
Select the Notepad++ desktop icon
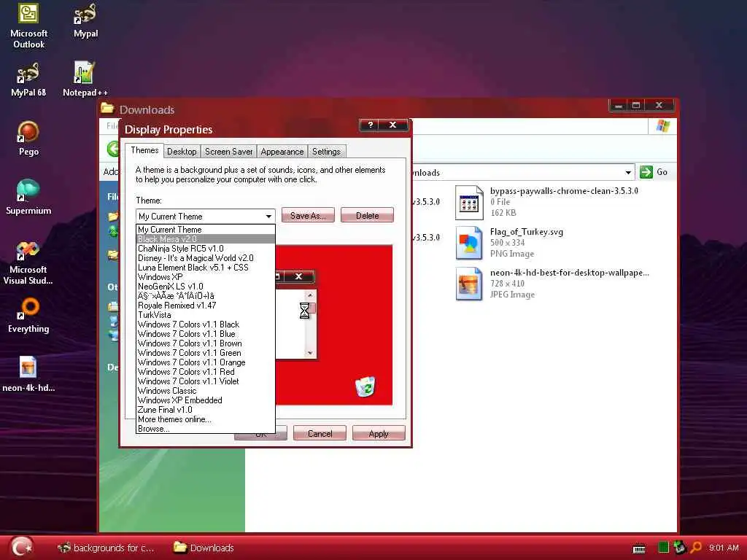point(85,80)
